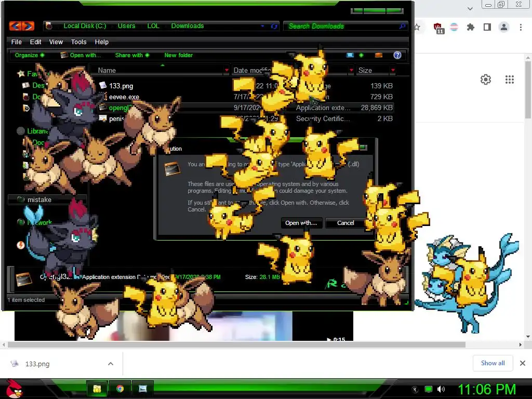
Task: Open the Edit menu
Action: point(35,42)
